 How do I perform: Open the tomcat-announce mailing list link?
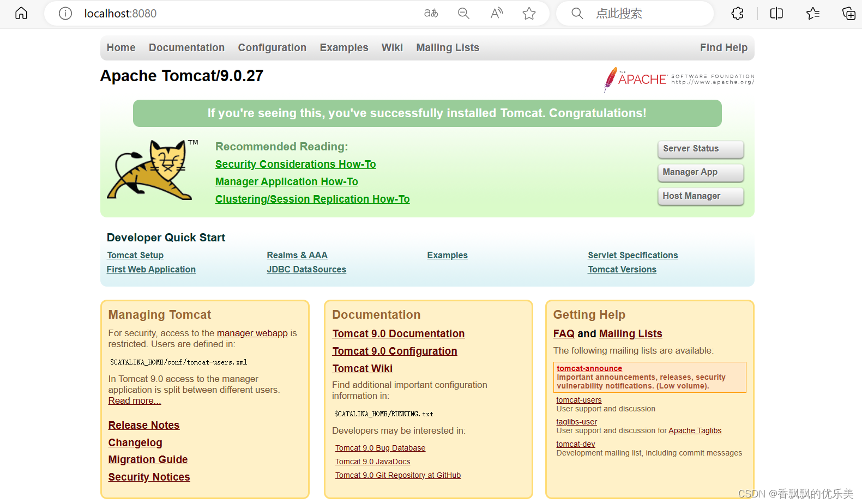[589, 368]
